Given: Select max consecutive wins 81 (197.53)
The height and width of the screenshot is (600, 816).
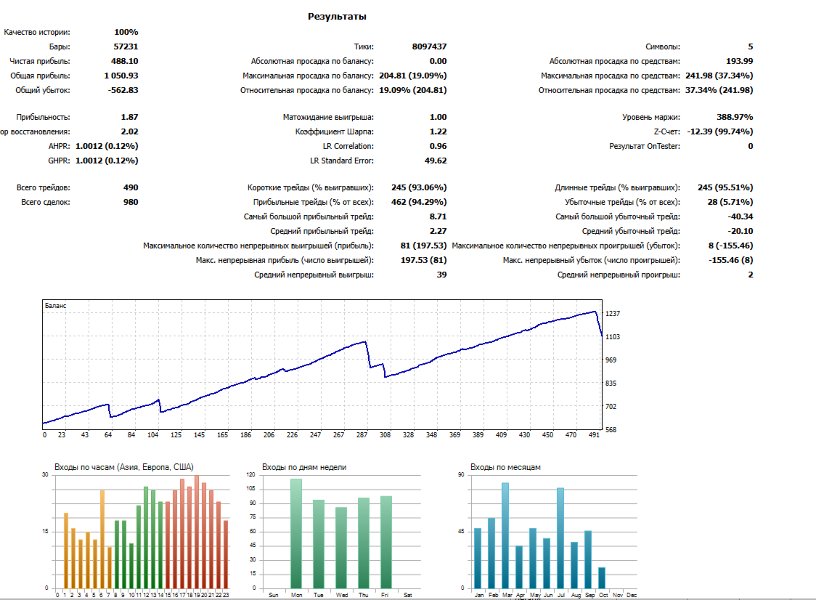Looking at the screenshot, I should (424, 246).
